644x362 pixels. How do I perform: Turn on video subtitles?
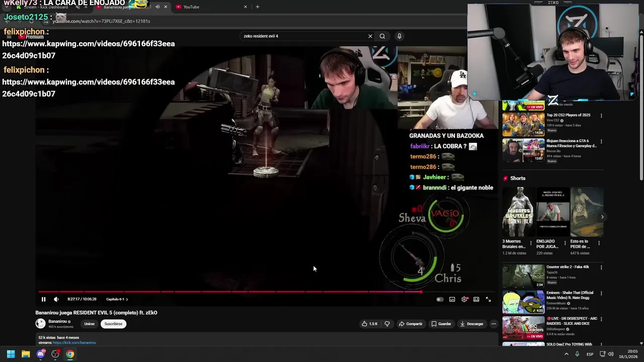pos(452,299)
